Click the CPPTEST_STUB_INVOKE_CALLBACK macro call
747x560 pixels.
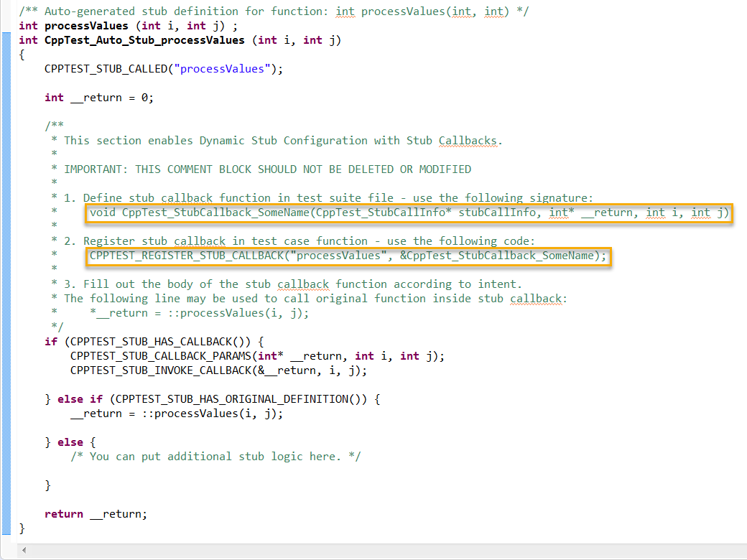pos(218,370)
